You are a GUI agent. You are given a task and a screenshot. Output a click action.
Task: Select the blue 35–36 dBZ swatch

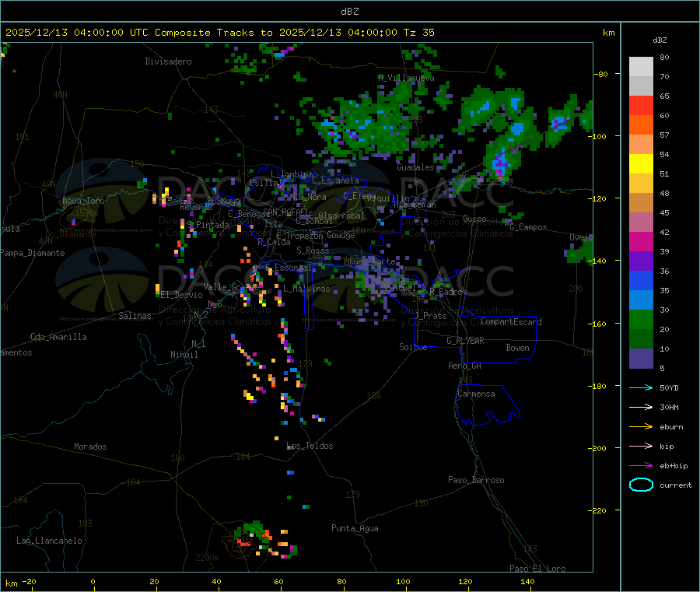click(641, 280)
